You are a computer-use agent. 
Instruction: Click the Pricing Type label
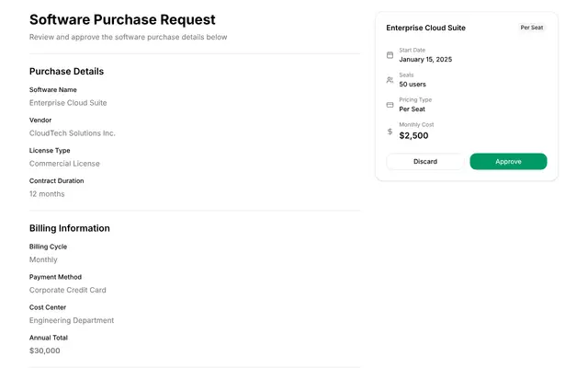(x=415, y=100)
